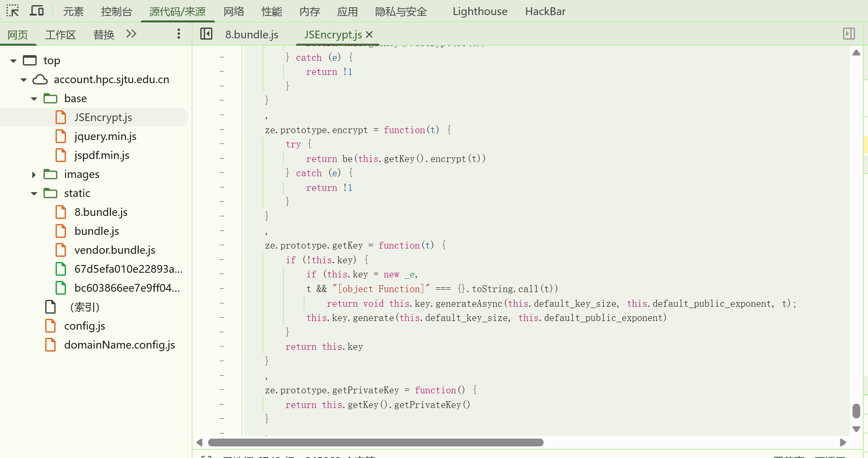Click the vertical scrollbar down arrow

coord(856,429)
